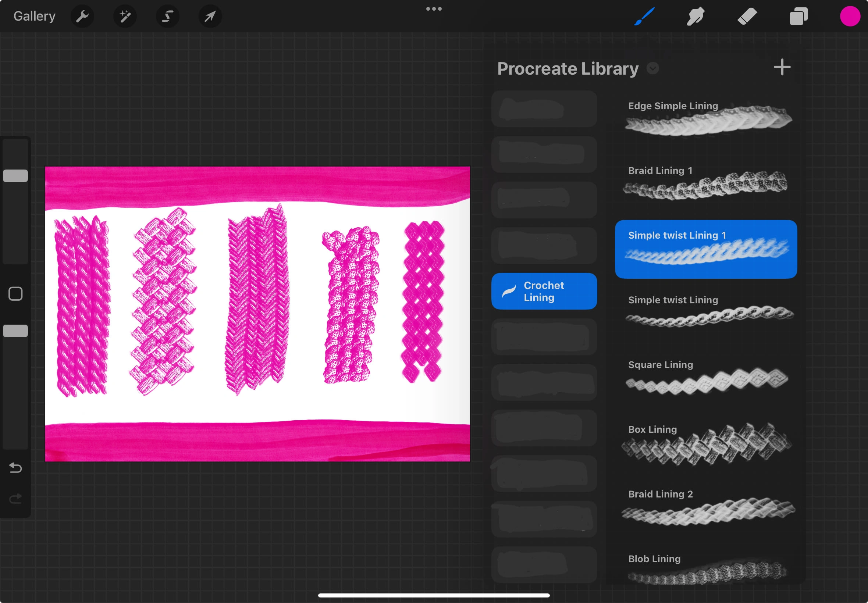The height and width of the screenshot is (603, 868).
Task: Expand the Procreate Library dropdown chevron
Action: click(x=652, y=68)
